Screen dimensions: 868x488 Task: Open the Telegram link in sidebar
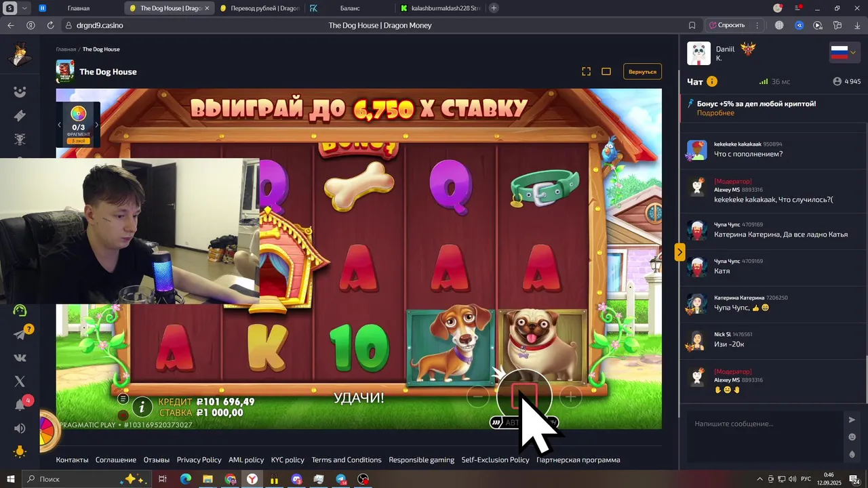click(x=20, y=334)
